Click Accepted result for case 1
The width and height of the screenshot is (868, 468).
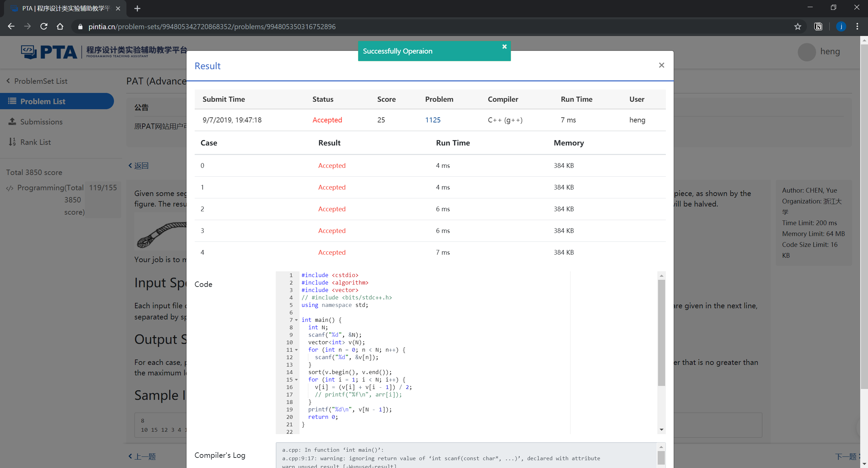(332, 187)
